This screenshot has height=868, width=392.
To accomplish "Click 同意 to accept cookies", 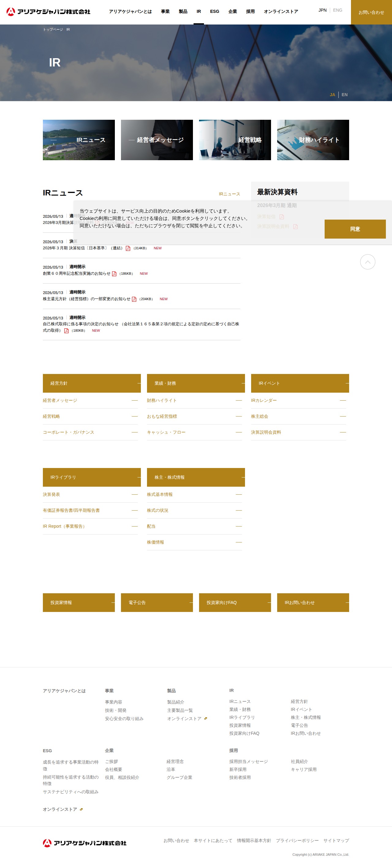I will (355, 229).
